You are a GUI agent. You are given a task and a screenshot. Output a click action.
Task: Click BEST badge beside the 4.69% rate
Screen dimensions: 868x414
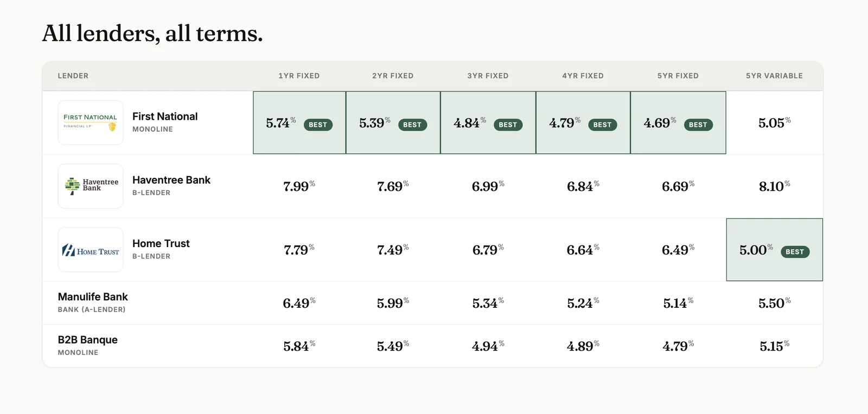pos(698,125)
